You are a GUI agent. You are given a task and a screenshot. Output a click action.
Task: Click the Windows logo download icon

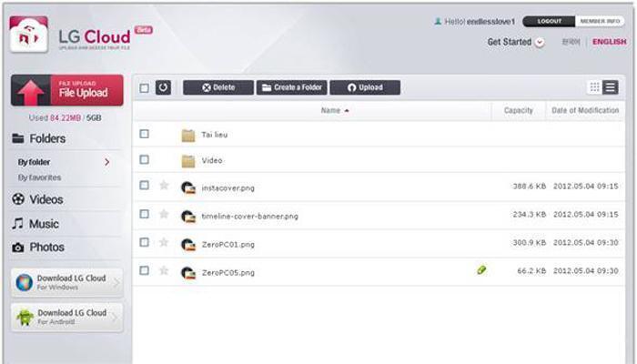(25, 282)
